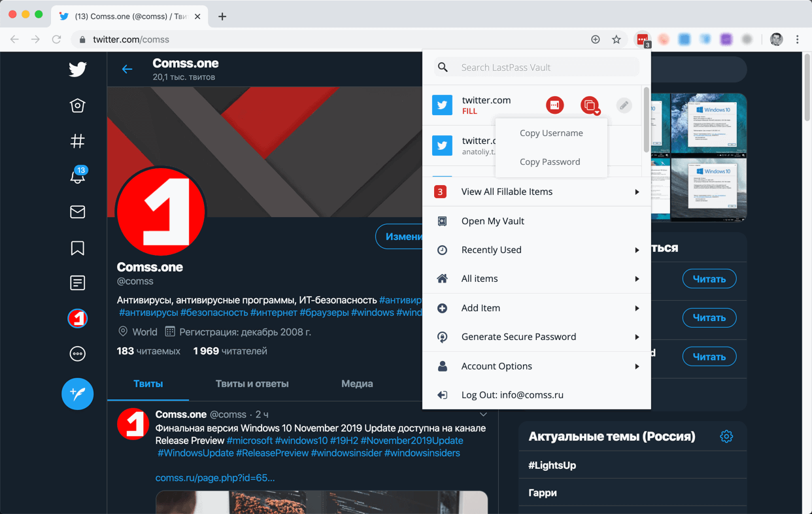Click the Twitter bird home logo
Image resolution: width=812 pixels, height=514 pixels.
(x=78, y=69)
